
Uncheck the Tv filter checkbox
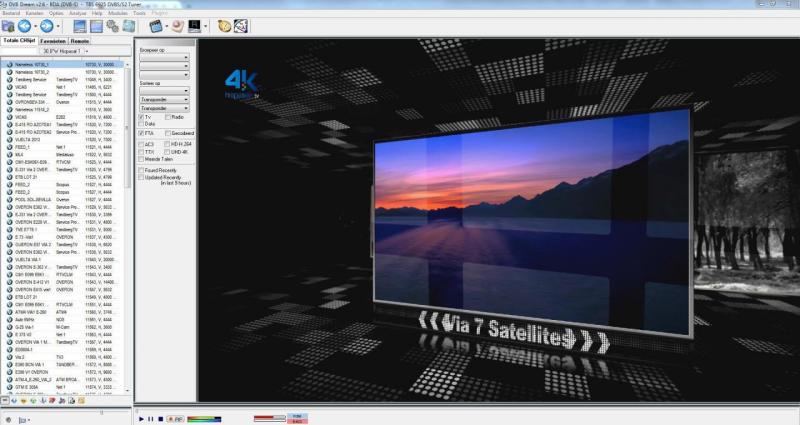point(141,117)
